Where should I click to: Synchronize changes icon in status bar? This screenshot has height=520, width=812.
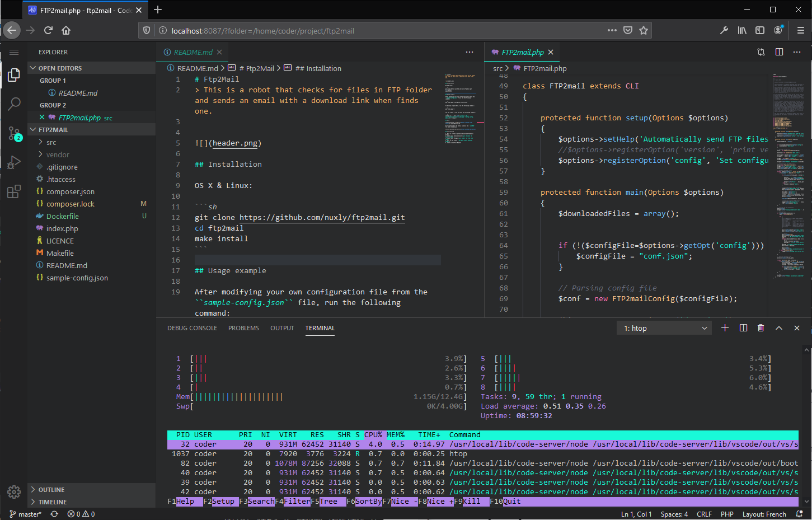(54, 514)
